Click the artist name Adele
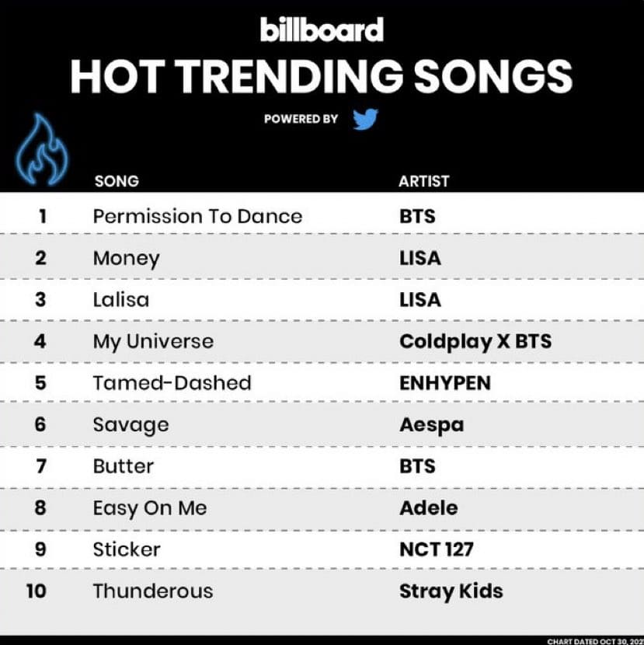644x645 pixels. point(428,507)
